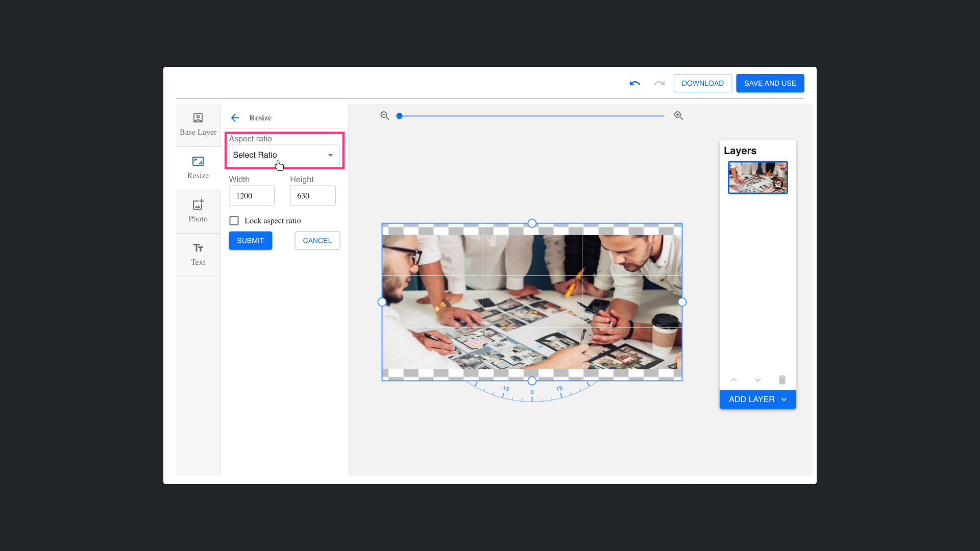Move layer up with chevron icon
The width and height of the screenshot is (980, 551).
[733, 380]
